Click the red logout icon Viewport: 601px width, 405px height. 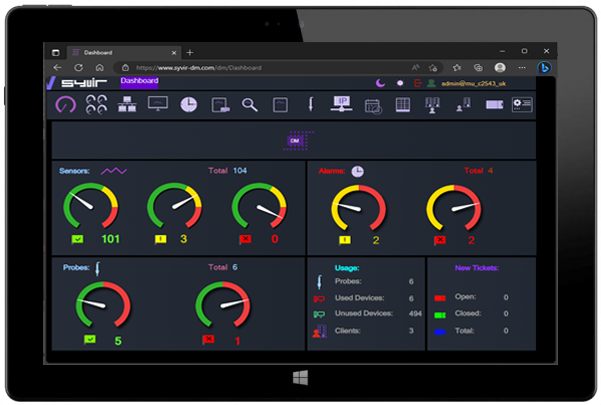[x=417, y=83]
